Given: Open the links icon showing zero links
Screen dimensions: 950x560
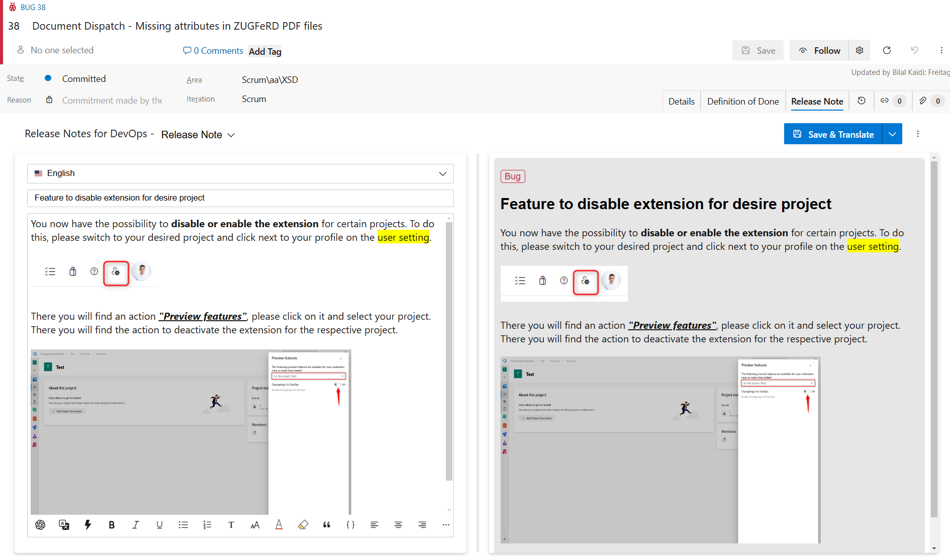Looking at the screenshot, I should tap(893, 101).
